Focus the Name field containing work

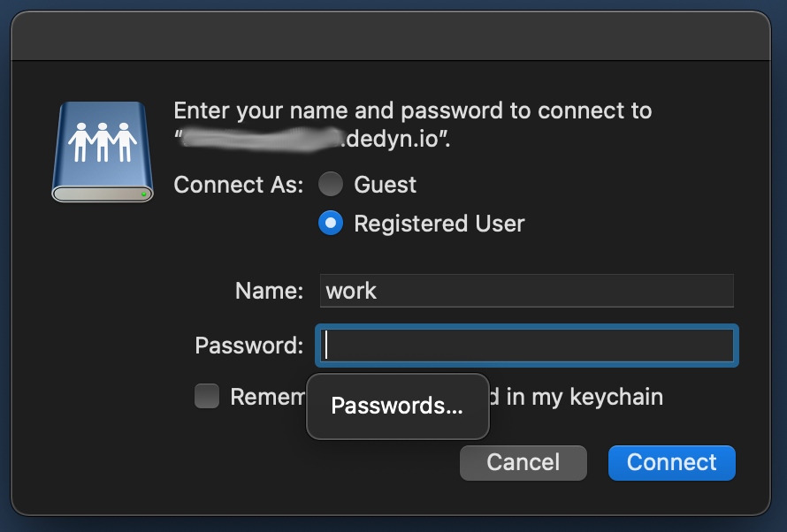click(x=526, y=291)
